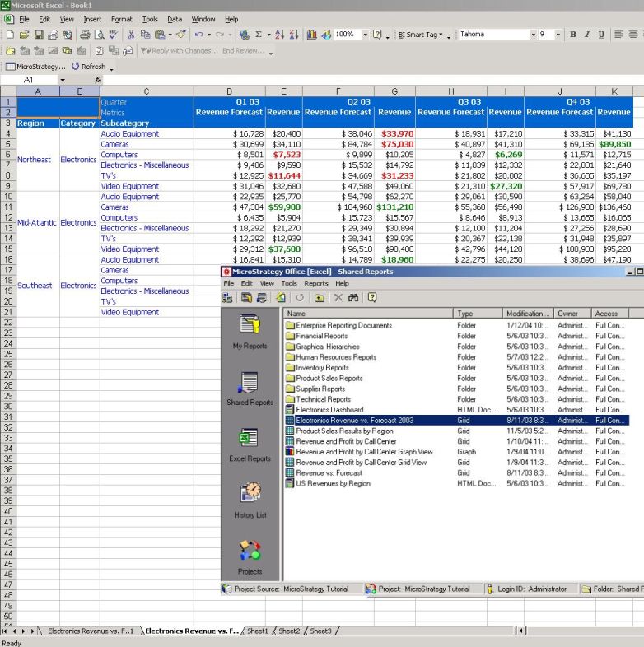This screenshot has height=647, width=644.
Task: Select Electronics Revenue vs. Forecast 2003 report
Action: point(456,420)
